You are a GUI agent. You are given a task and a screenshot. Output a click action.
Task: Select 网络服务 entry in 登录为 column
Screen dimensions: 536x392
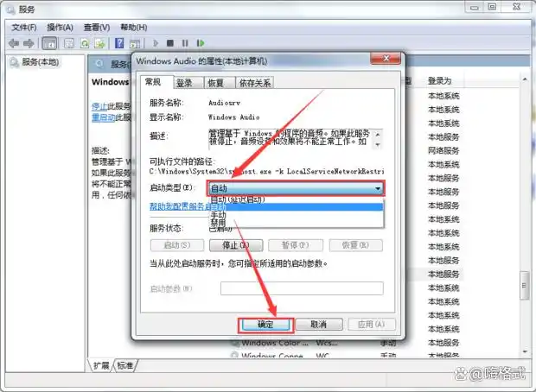443,150
